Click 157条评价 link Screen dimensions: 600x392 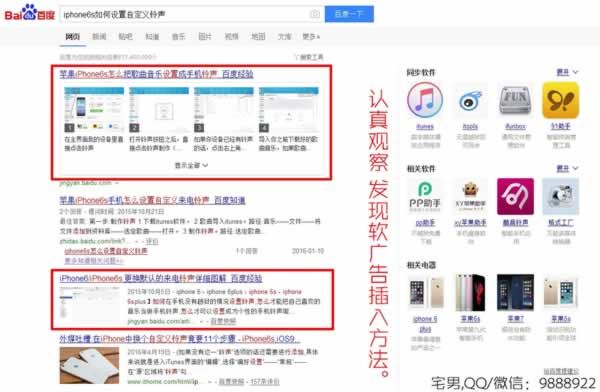[x=265, y=382]
